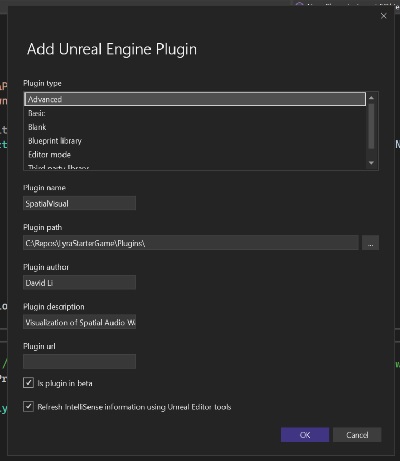The width and height of the screenshot is (400, 461).
Task: Select Editor mode plugin type
Action: click(195, 154)
